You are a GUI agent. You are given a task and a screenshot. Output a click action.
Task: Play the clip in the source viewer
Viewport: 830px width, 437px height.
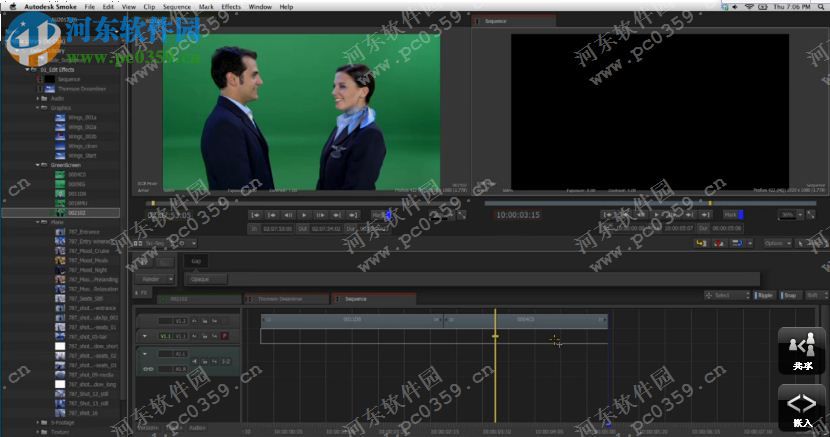tap(304, 215)
